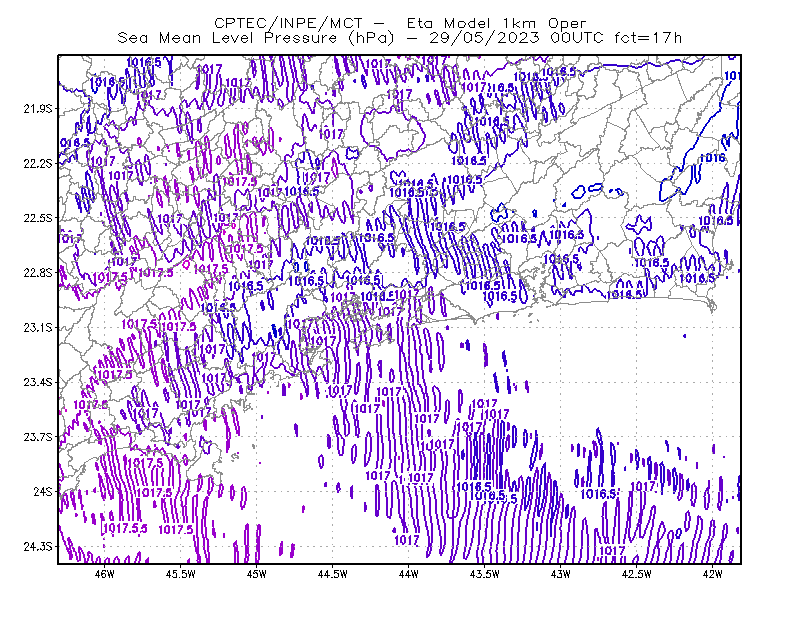Screen dimensions: 800x618
Task: Click the 24S latitude axis label
Action: (43, 491)
